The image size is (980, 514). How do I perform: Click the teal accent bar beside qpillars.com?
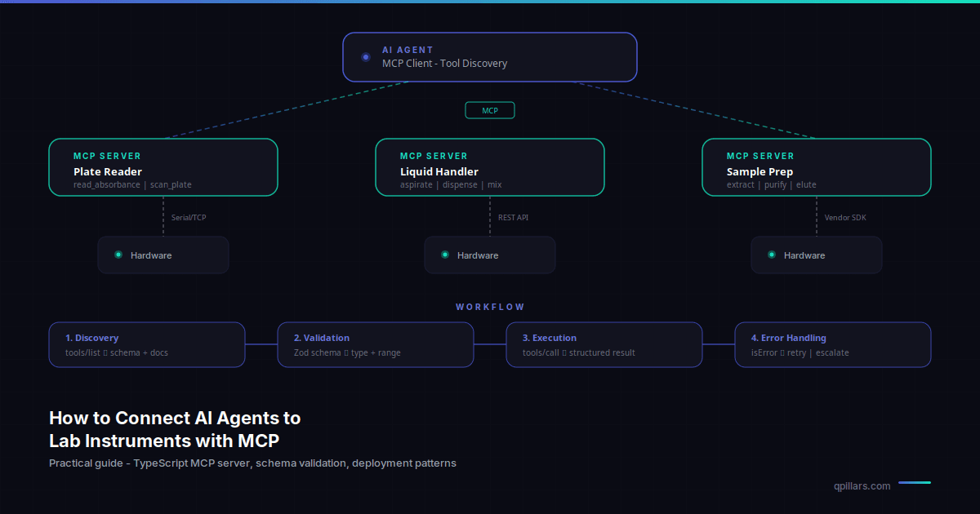915,482
